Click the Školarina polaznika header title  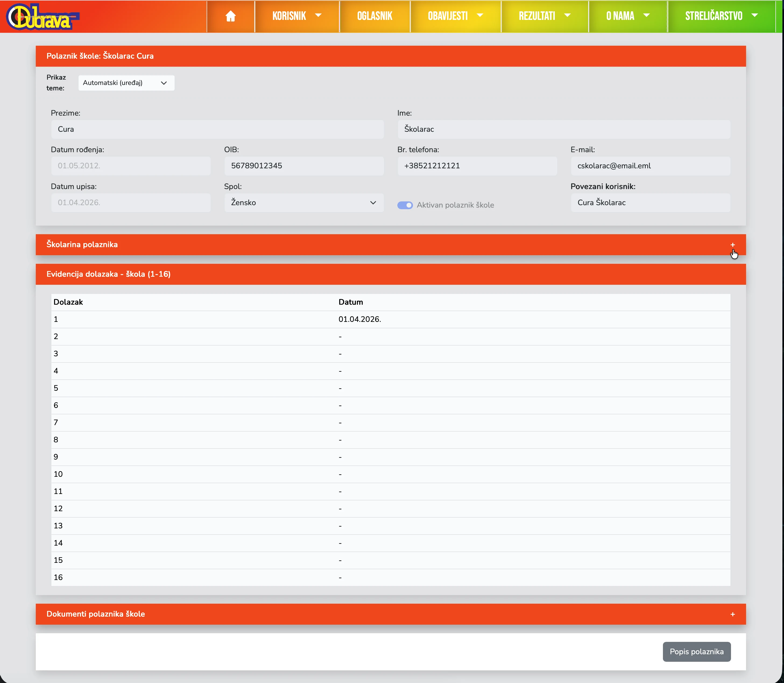(82, 244)
